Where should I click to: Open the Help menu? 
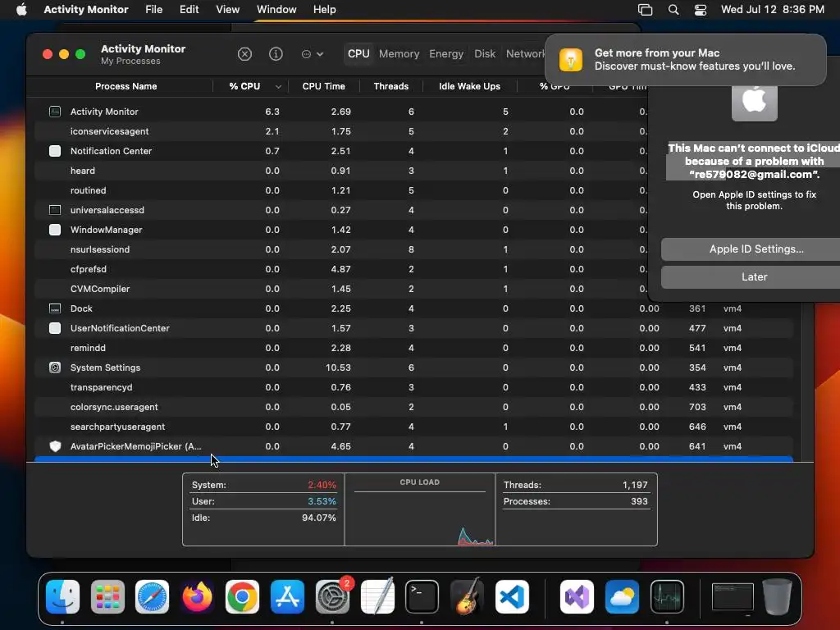tap(324, 10)
